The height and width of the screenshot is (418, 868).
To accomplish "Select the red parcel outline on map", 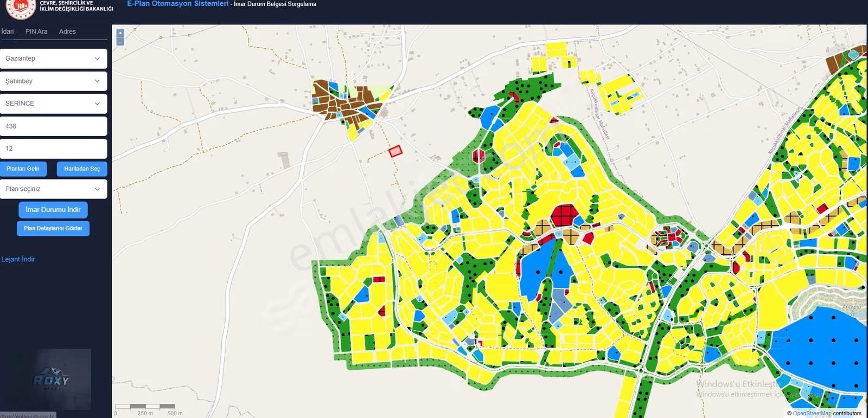I will click(395, 151).
